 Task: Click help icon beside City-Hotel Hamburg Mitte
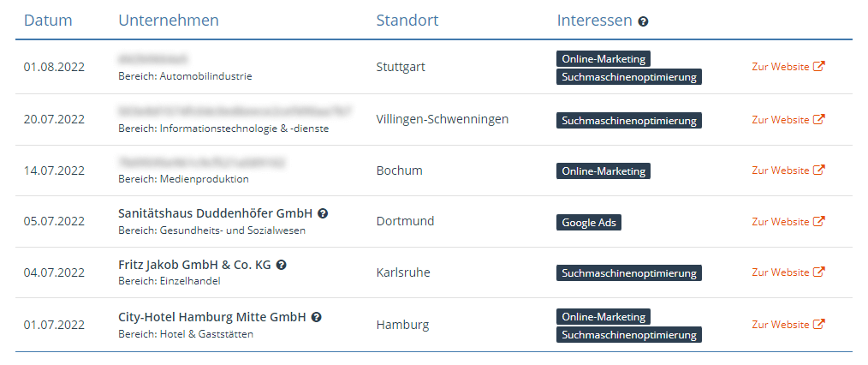coord(317,317)
